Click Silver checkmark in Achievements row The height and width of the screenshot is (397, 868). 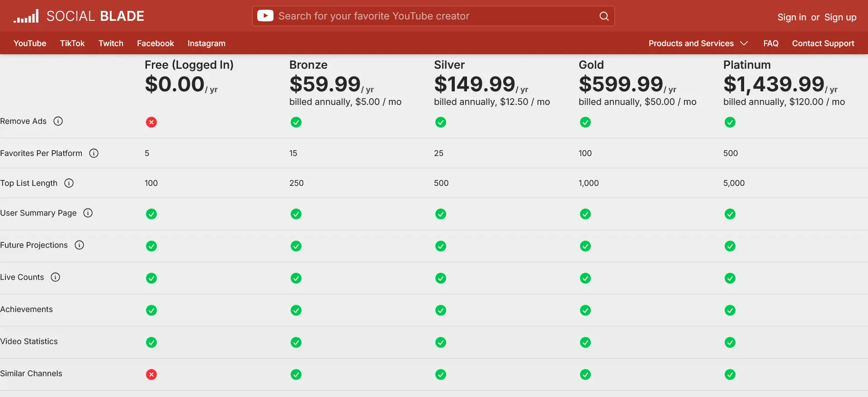click(x=441, y=310)
